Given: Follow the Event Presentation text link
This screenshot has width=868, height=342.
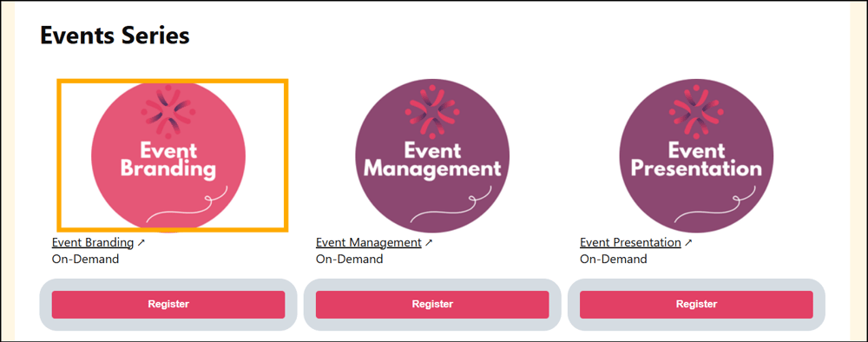Looking at the screenshot, I should [630, 242].
